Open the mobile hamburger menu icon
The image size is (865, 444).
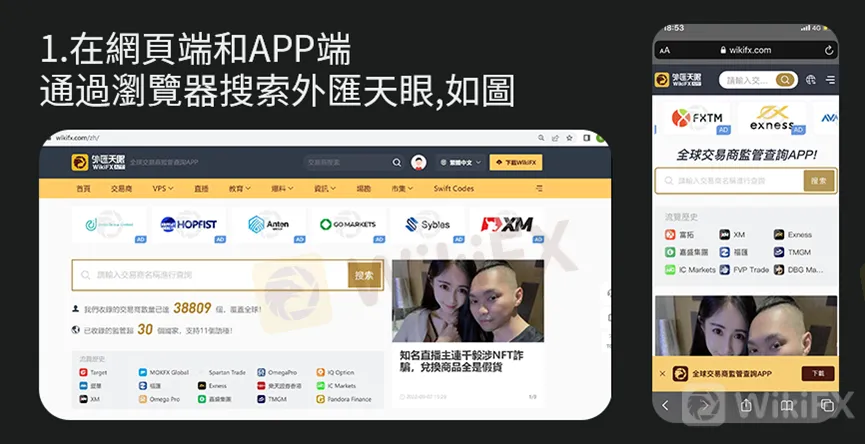[830, 80]
